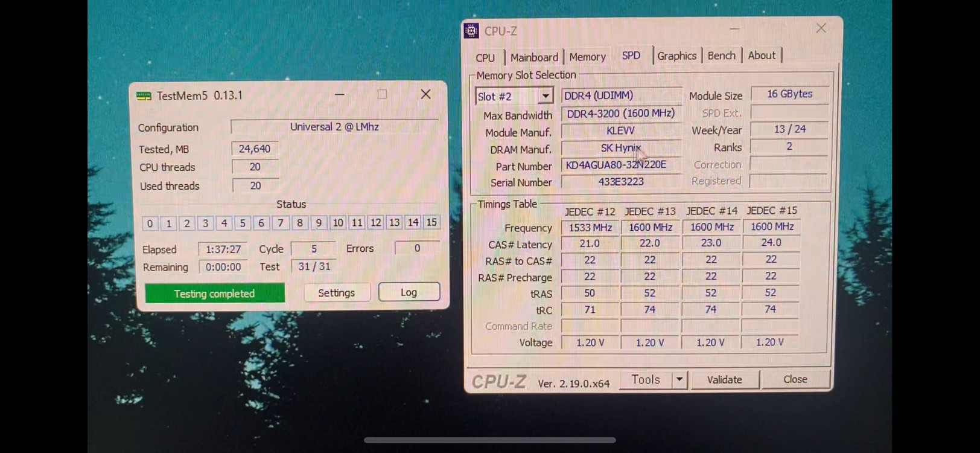Click the Remaining time 0:00:00
This screenshot has width=980, height=453.
pos(223,266)
